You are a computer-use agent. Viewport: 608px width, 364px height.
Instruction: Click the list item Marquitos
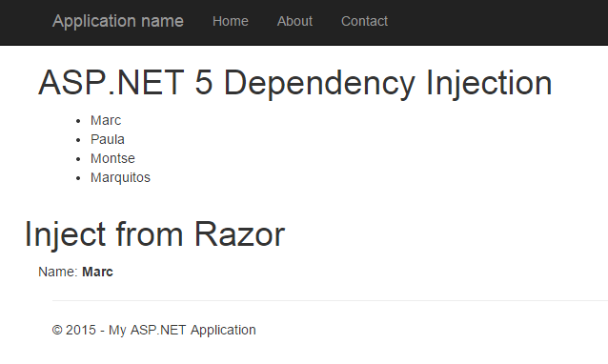point(120,177)
